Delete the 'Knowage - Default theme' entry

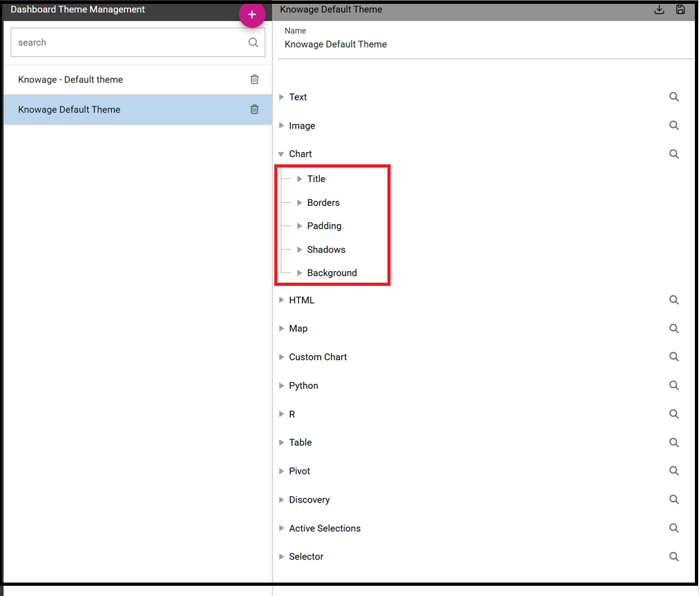pos(254,79)
